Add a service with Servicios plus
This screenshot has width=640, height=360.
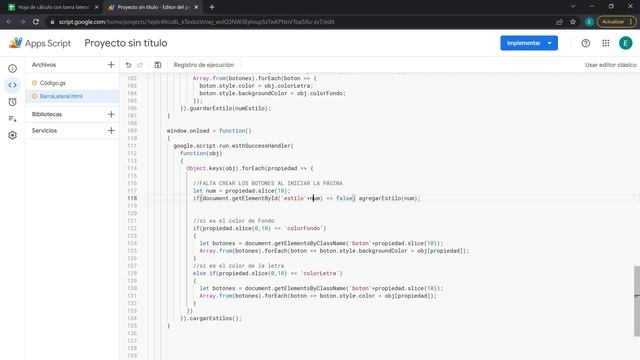click(111, 131)
